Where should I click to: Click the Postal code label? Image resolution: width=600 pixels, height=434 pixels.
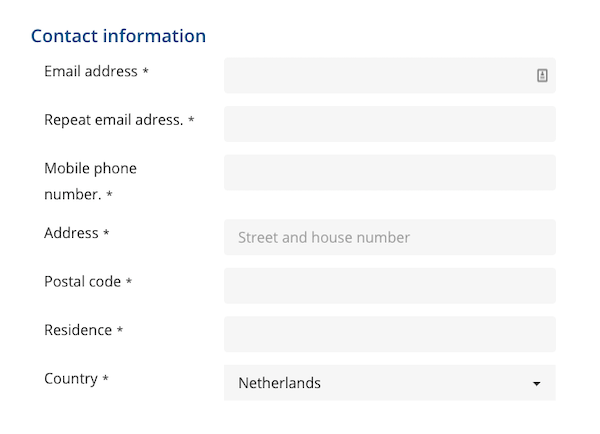82,282
